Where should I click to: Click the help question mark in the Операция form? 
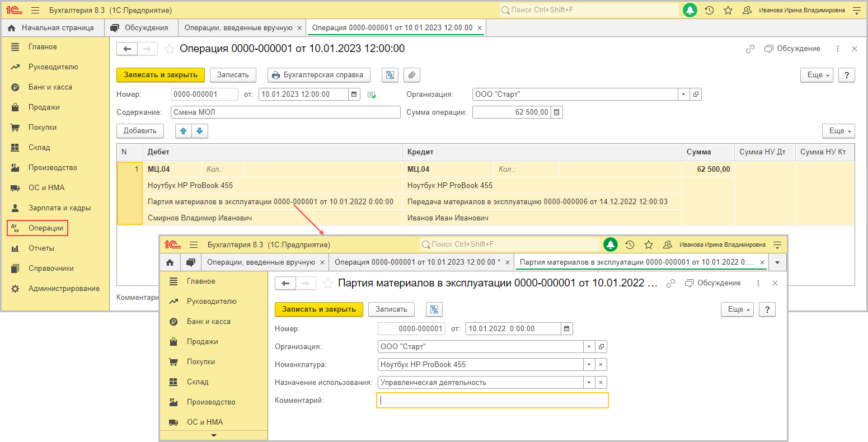(846, 75)
